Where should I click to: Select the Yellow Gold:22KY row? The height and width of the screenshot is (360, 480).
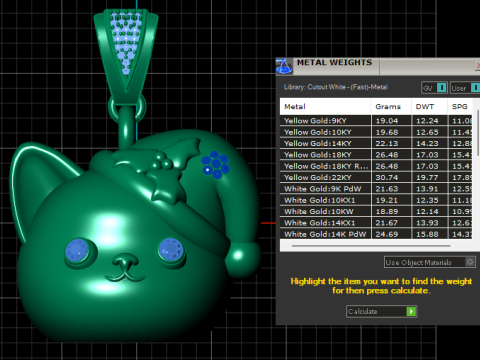(376, 177)
